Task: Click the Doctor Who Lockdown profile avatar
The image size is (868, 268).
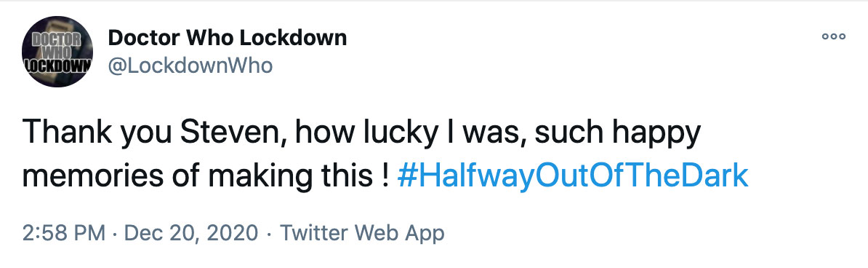Action: click(x=57, y=52)
